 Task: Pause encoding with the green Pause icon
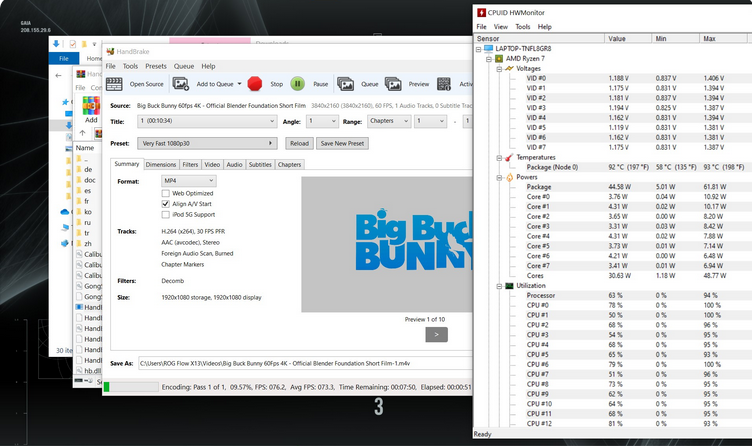[x=298, y=84]
